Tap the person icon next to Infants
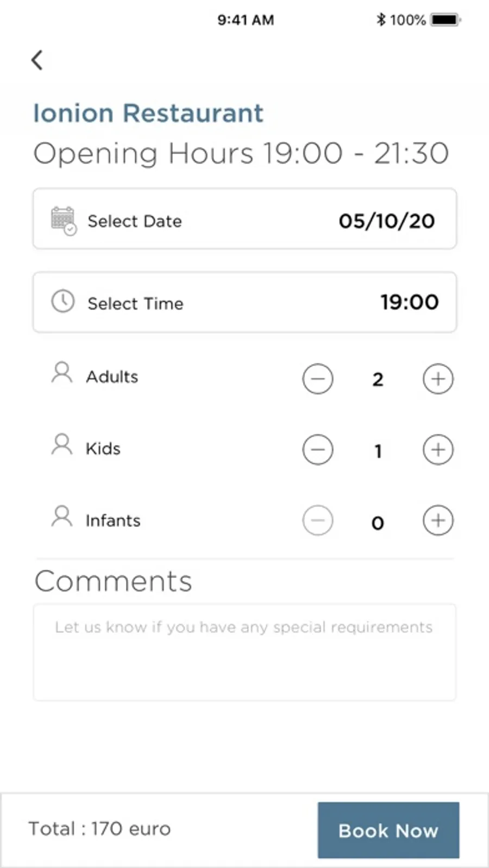Image resolution: width=489 pixels, height=868 pixels. point(62,517)
